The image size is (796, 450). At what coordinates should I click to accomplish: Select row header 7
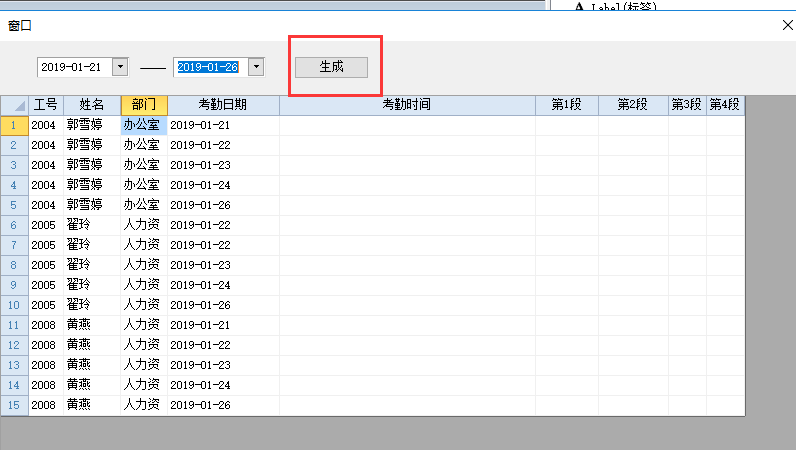tap(14, 245)
